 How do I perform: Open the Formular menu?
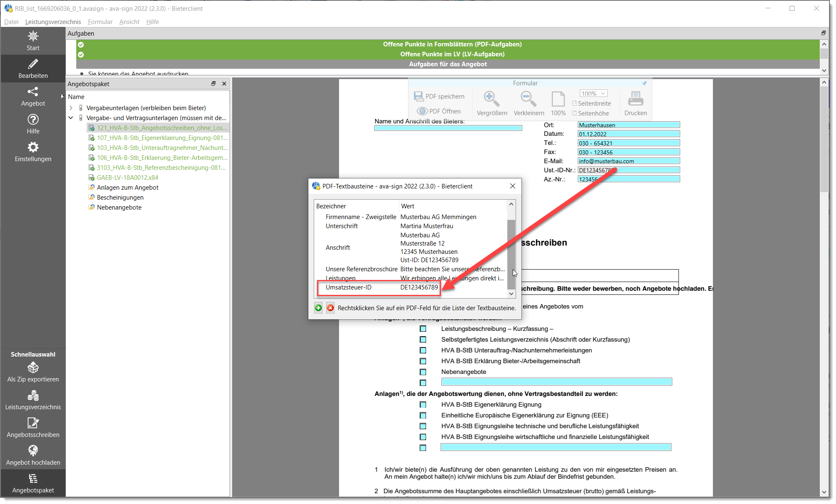pyautogui.click(x=100, y=22)
